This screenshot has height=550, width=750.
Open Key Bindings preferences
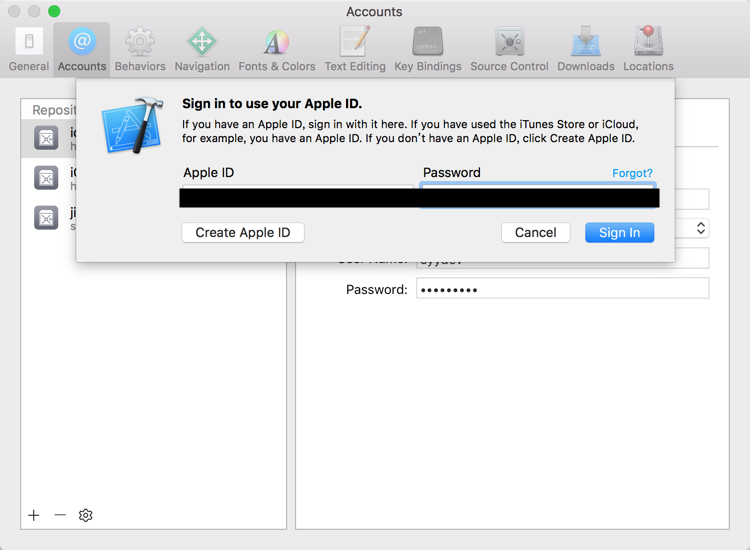coord(428,50)
